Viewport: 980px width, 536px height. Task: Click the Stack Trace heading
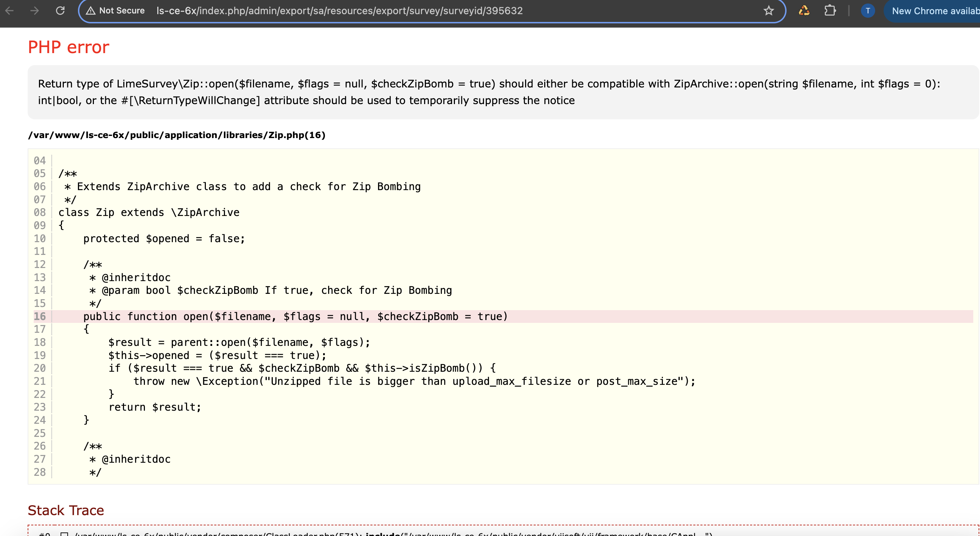coord(66,510)
